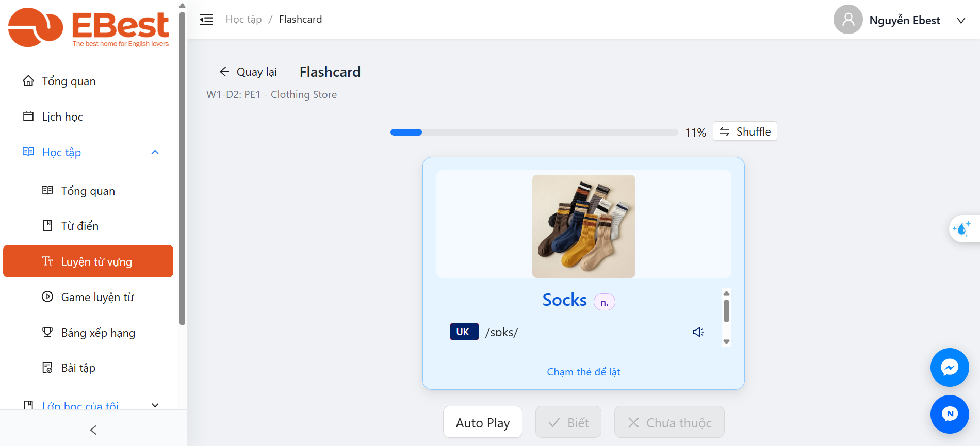Click the Học tập breadcrumb link
980x446 pixels.
[x=243, y=20]
